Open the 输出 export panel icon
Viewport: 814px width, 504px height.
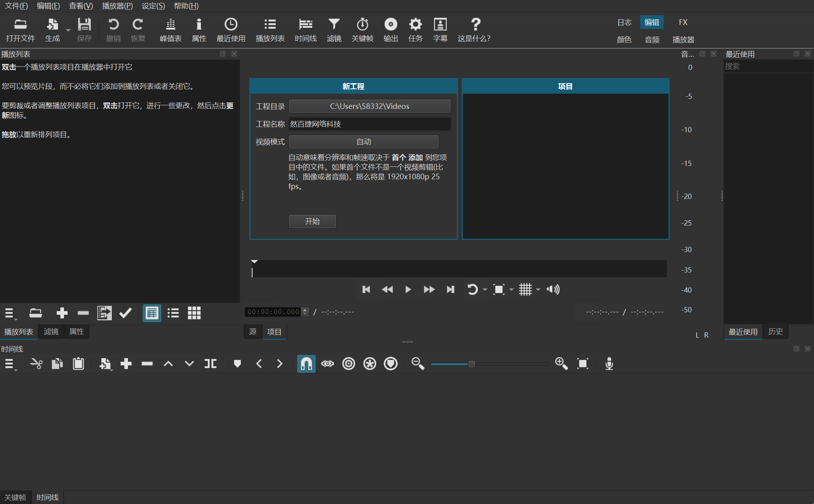tap(391, 30)
